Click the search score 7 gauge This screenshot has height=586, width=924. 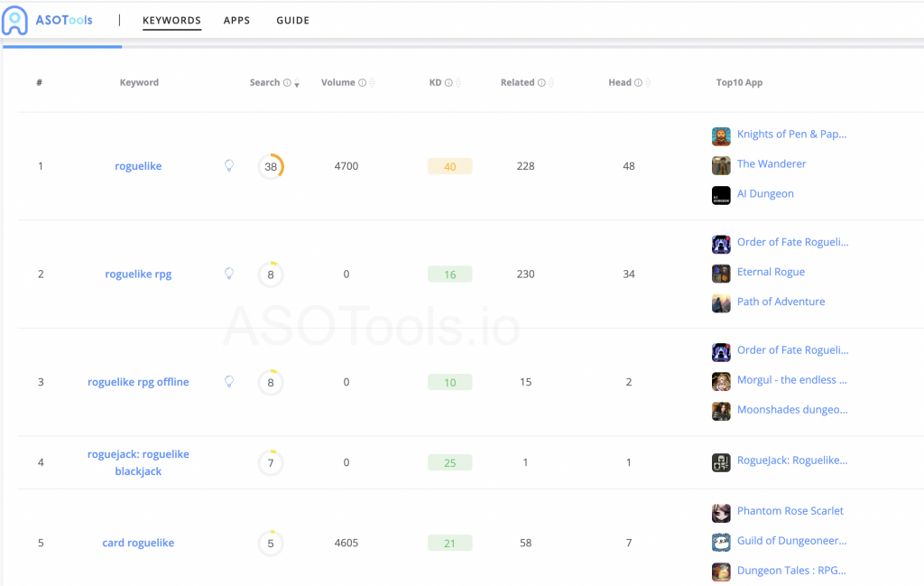(x=271, y=463)
